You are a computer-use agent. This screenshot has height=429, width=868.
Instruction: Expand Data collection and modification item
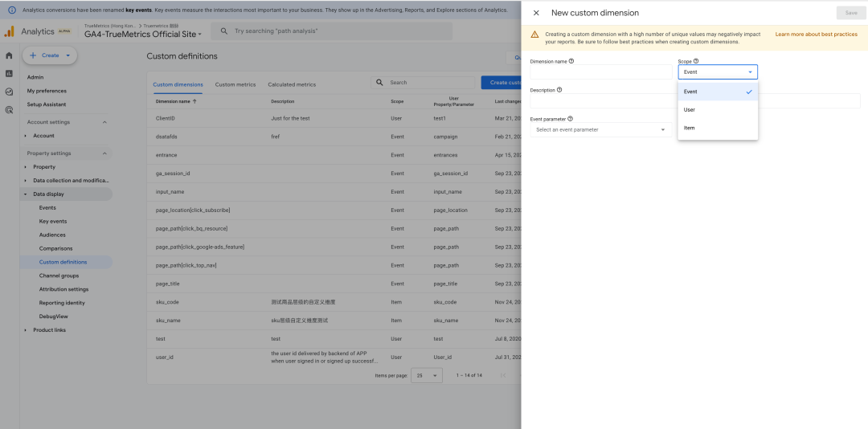26,181
